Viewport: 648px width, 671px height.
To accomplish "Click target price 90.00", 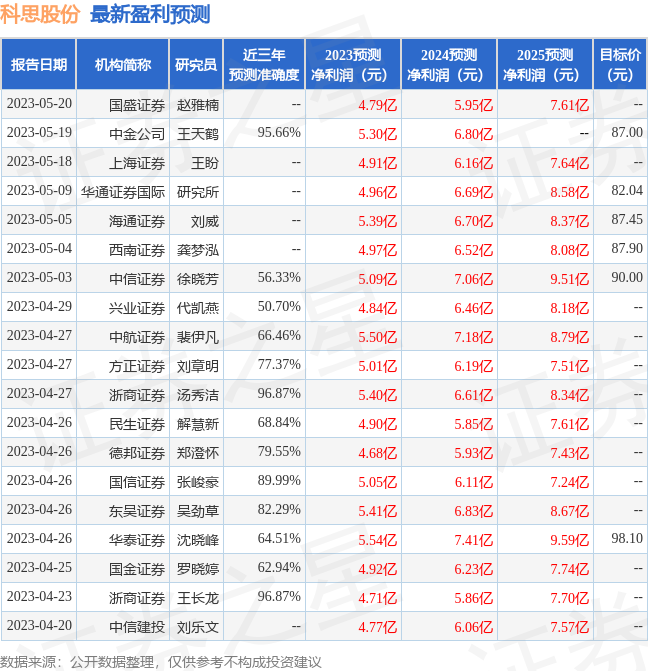I will point(627,277).
